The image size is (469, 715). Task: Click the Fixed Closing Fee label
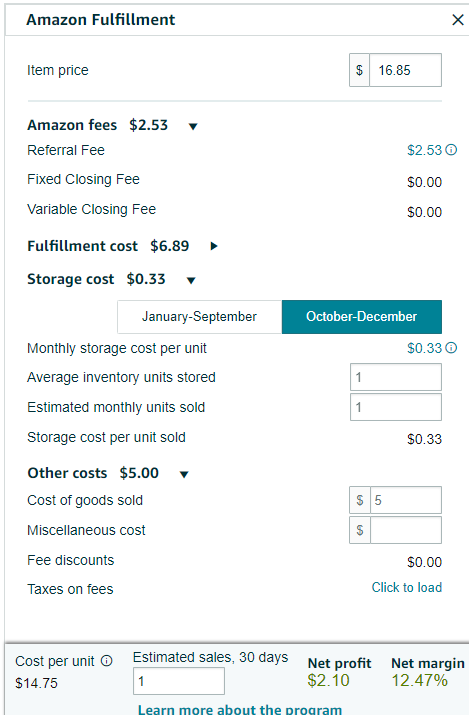83,179
